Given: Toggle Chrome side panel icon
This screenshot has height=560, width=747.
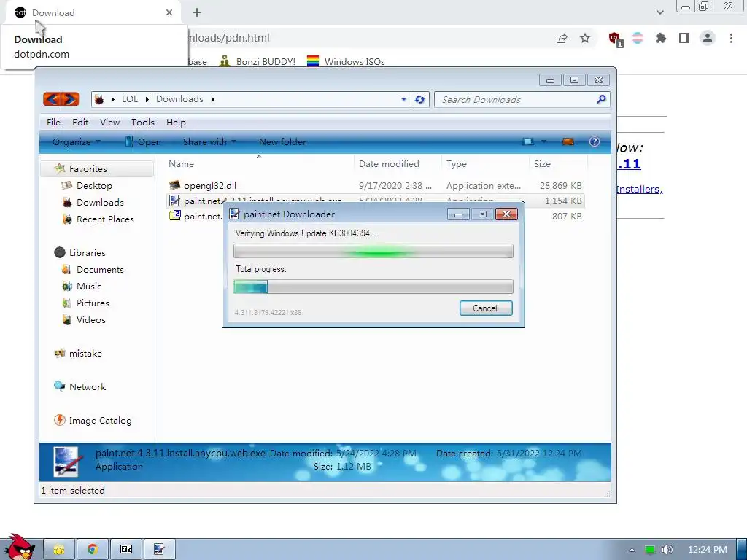Looking at the screenshot, I should pyautogui.click(x=684, y=38).
